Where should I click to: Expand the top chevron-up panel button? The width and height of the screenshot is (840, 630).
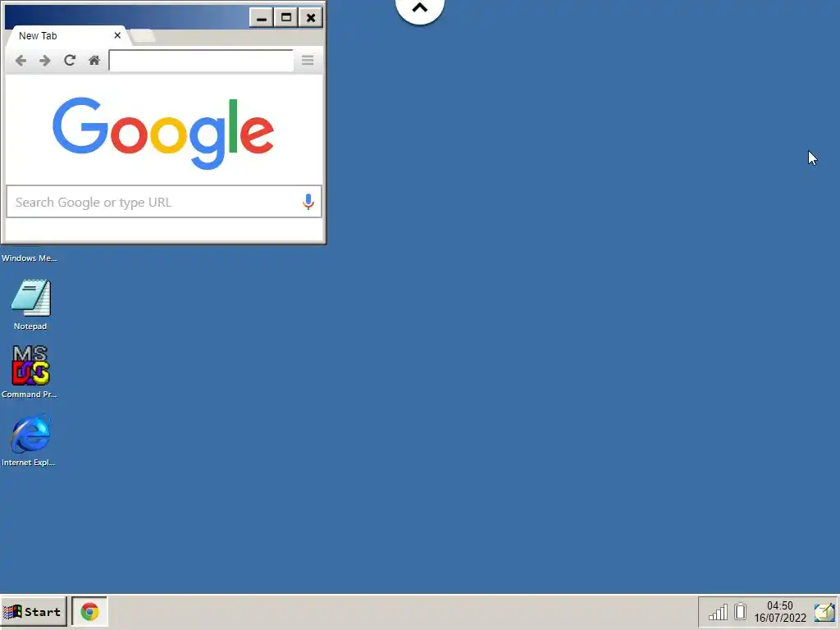(420, 8)
